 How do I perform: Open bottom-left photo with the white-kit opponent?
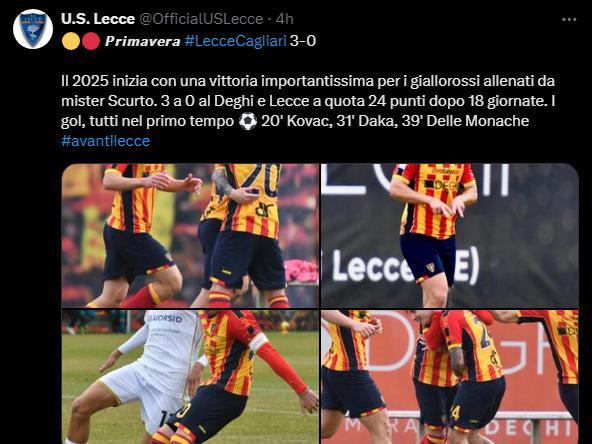pos(190,377)
